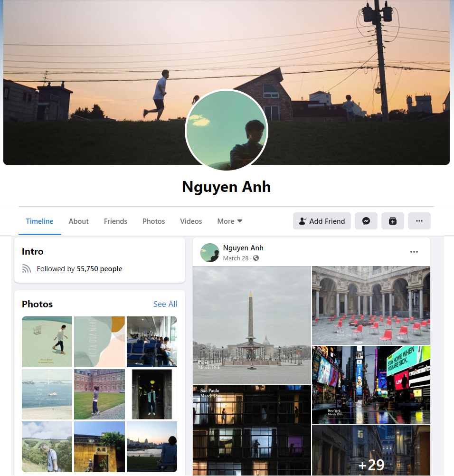Open the airport waiting seats photo thumbnail
The width and height of the screenshot is (454, 476).
(152, 342)
